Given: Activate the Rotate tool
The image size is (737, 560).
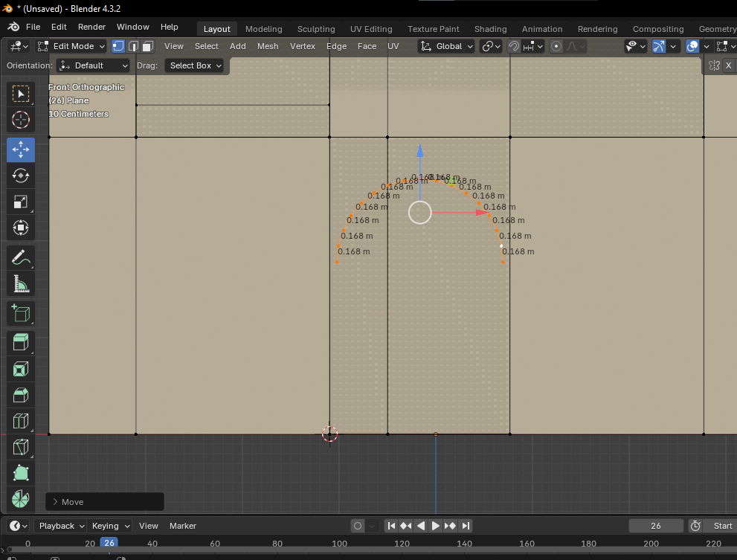Looking at the screenshot, I should click(21, 176).
